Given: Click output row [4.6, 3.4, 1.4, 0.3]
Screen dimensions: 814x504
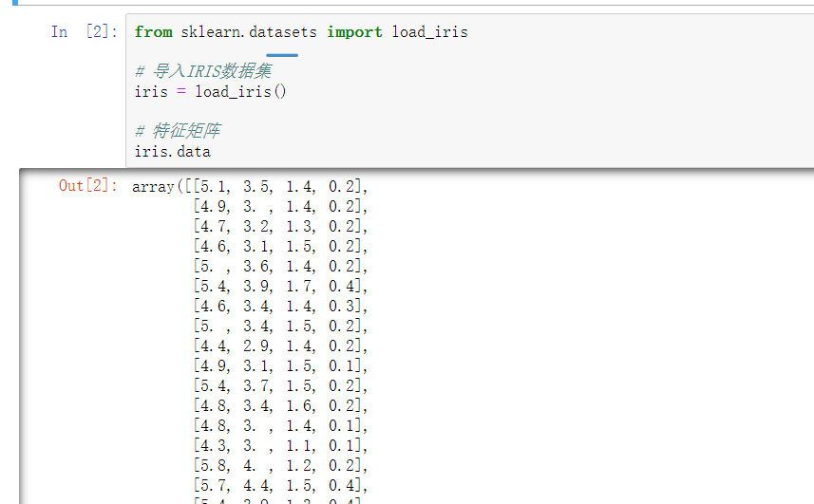Looking at the screenshot, I should coord(280,307).
